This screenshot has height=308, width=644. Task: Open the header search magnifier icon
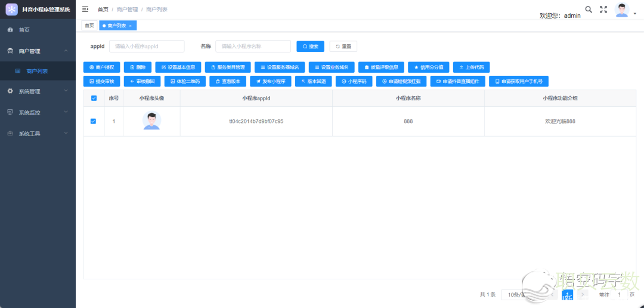tap(589, 10)
